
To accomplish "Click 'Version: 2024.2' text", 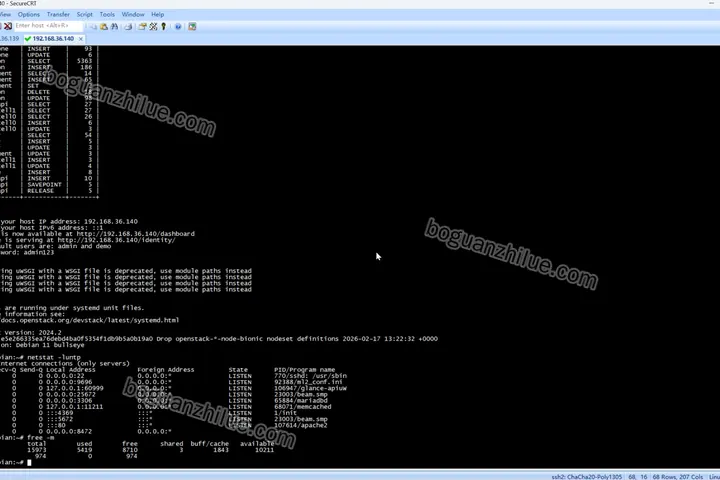I will pyautogui.click(x=31, y=333).
